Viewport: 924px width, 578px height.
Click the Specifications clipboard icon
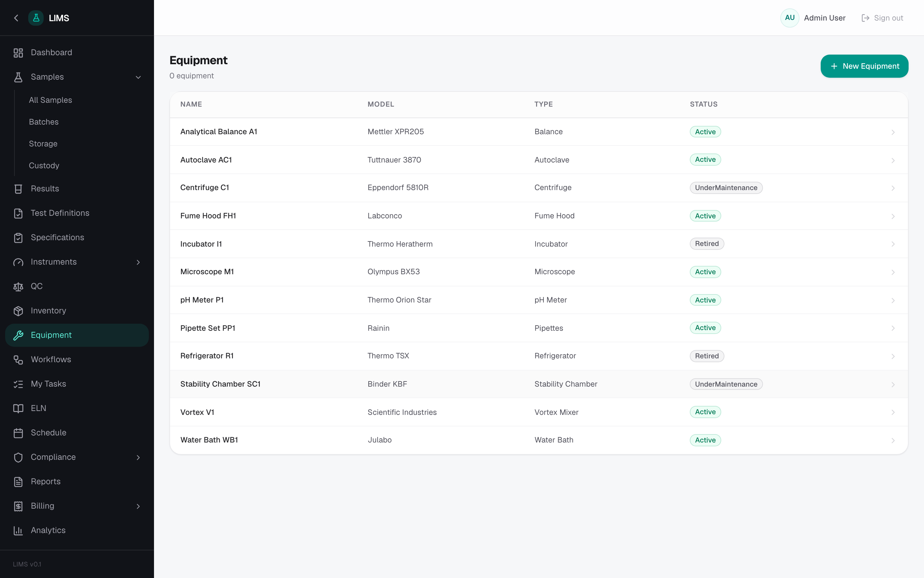click(18, 238)
